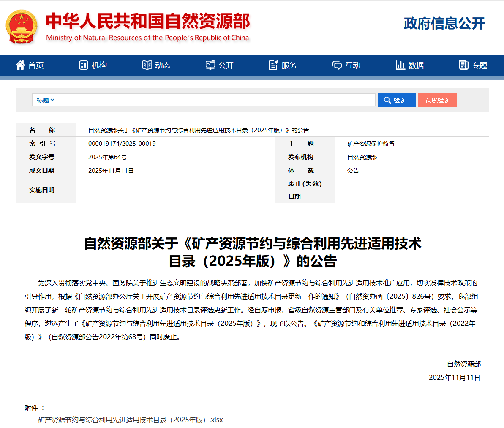Viewport: 504px width, 428px height.
Task: Download the 2025年版 .xlsx attachment
Action: click(130, 420)
